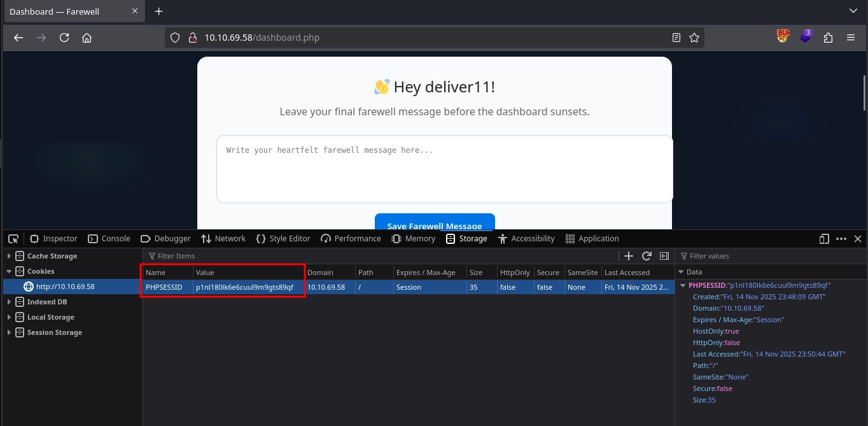The image size is (868, 426).
Task: Collapse the Cookies tree node
Action: coord(9,271)
